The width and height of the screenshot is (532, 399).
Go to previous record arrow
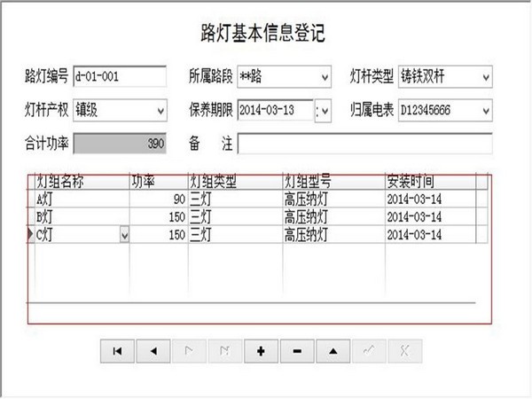153,351
